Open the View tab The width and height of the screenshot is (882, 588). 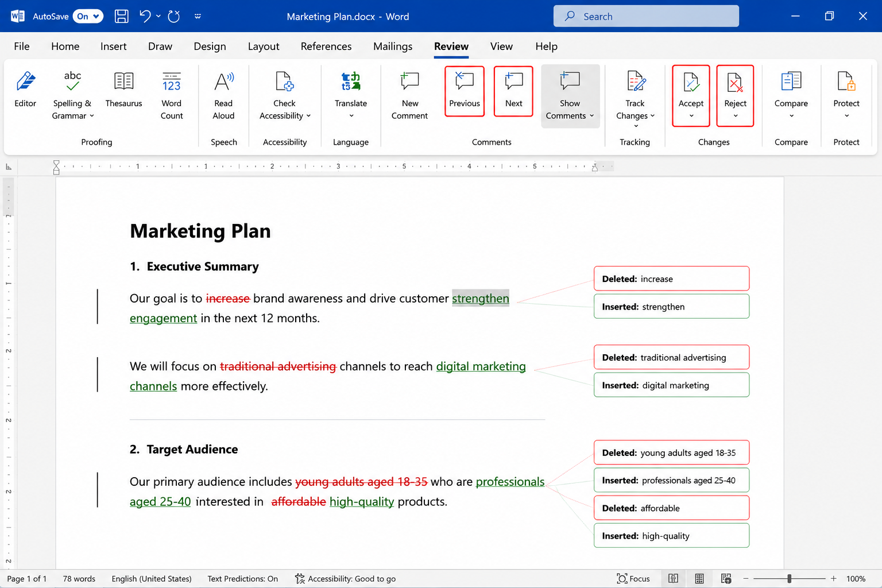pyautogui.click(x=501, y=47)
